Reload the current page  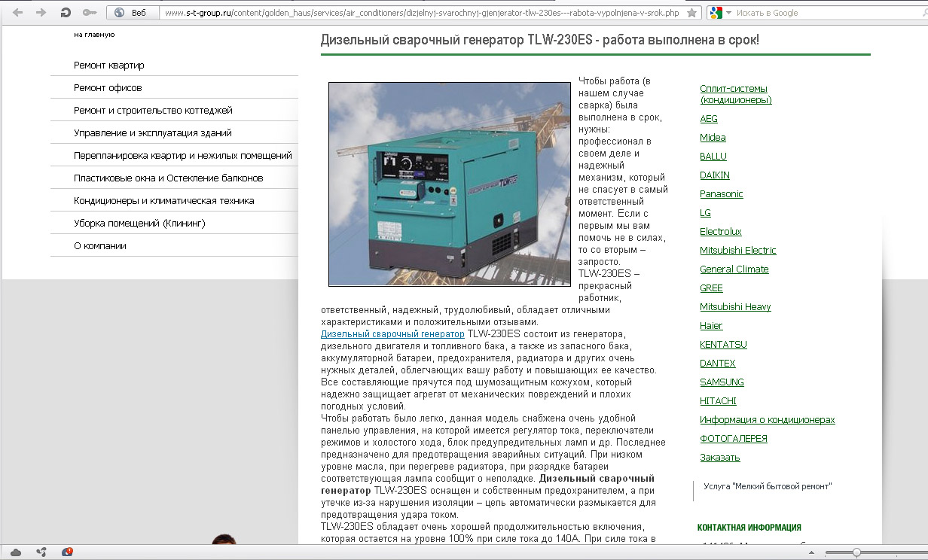click(x=66, y=13)
